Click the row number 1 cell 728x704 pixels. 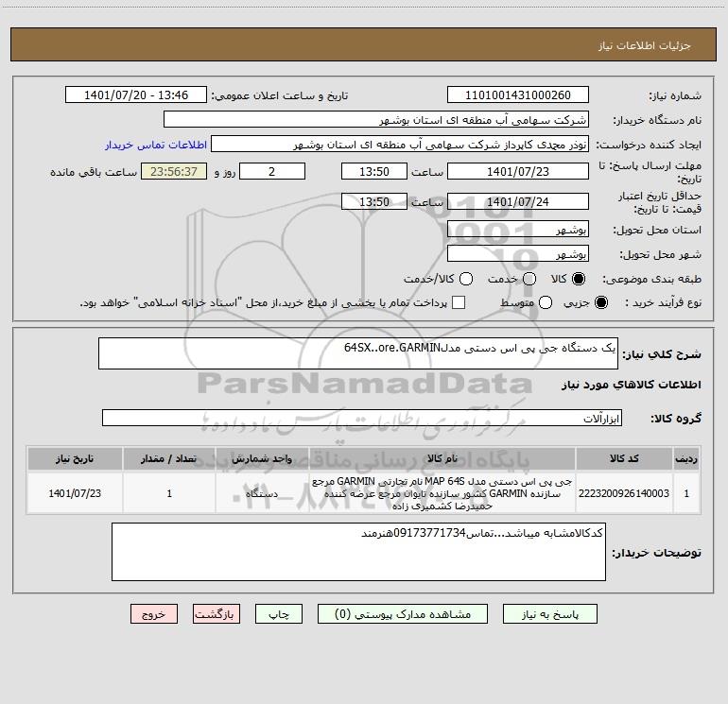pos(686,493)
